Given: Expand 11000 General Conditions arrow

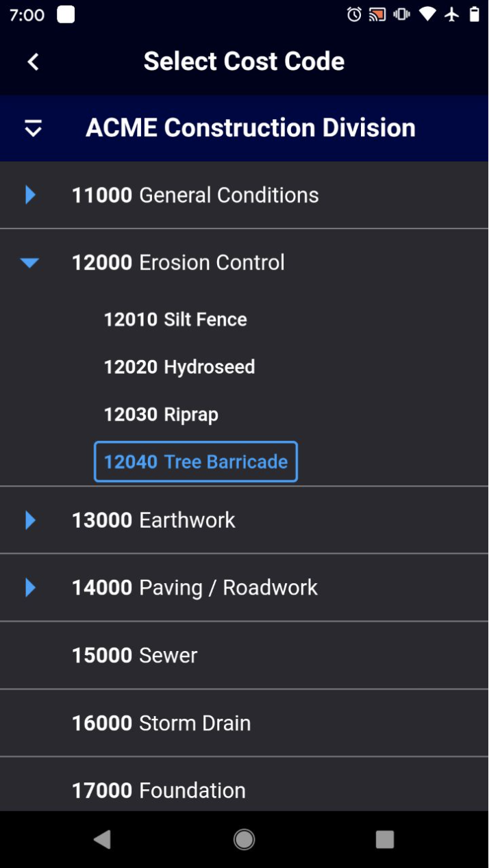Looking at the screenshot, I should click(30, 195).
